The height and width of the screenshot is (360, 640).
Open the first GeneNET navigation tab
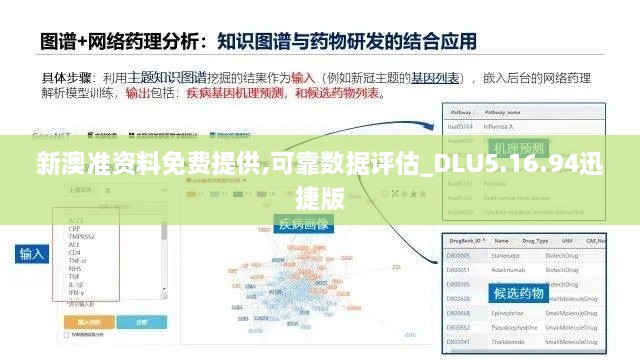point(102,135)
